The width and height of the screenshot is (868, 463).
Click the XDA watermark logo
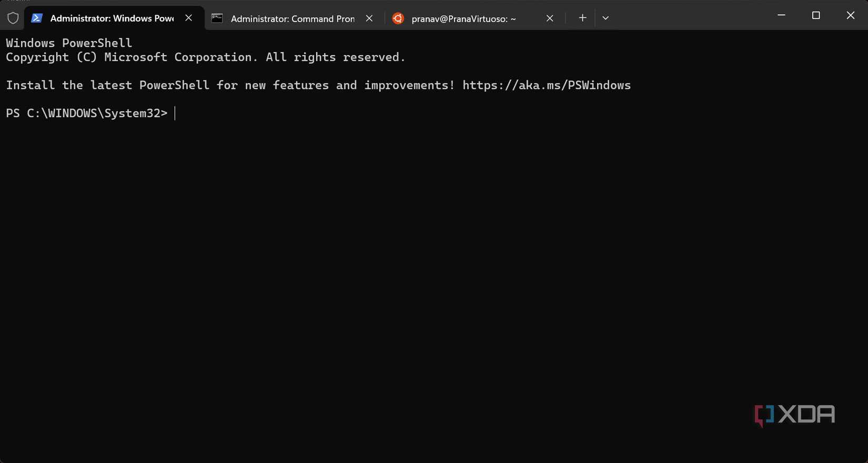click(794, 415)
